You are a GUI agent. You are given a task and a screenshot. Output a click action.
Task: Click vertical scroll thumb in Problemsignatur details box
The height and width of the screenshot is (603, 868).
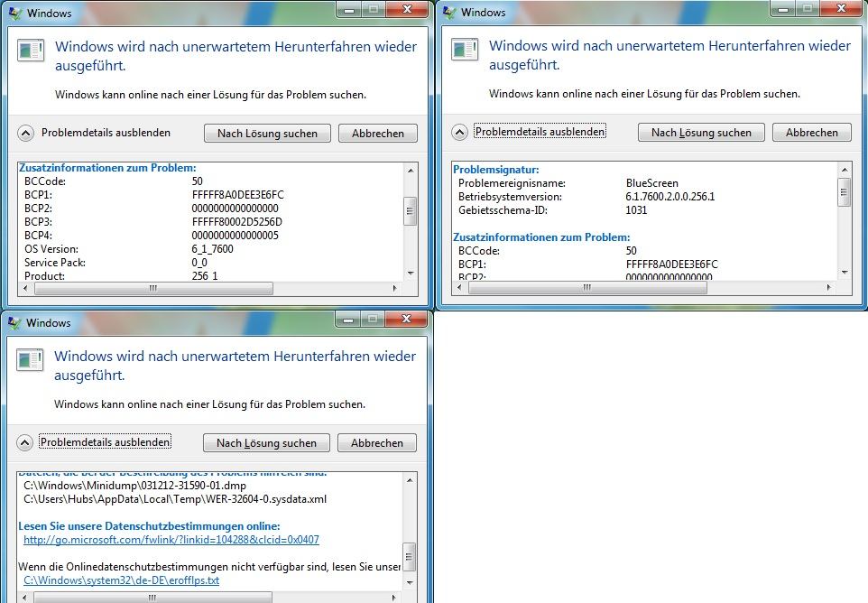tap(845, 192)
